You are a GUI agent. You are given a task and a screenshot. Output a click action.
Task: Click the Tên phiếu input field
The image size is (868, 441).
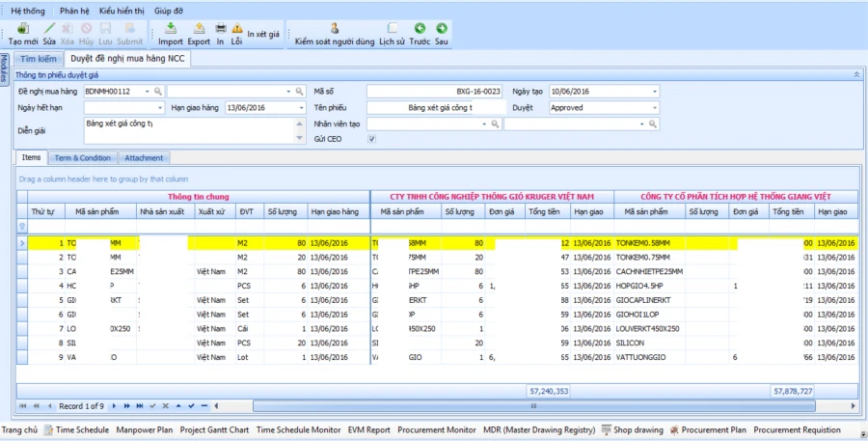coord(436,107)
